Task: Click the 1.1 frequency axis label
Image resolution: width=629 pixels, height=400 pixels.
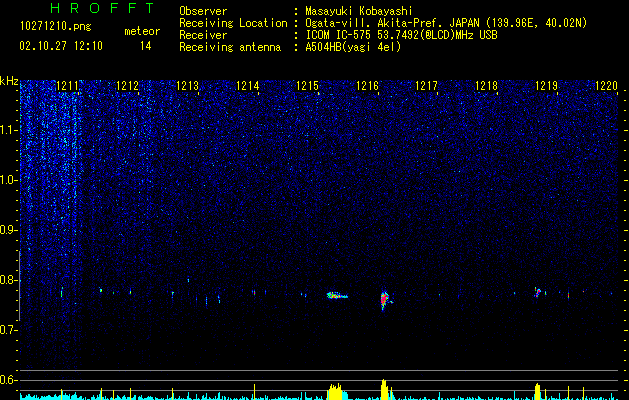Action: point(9,130)
